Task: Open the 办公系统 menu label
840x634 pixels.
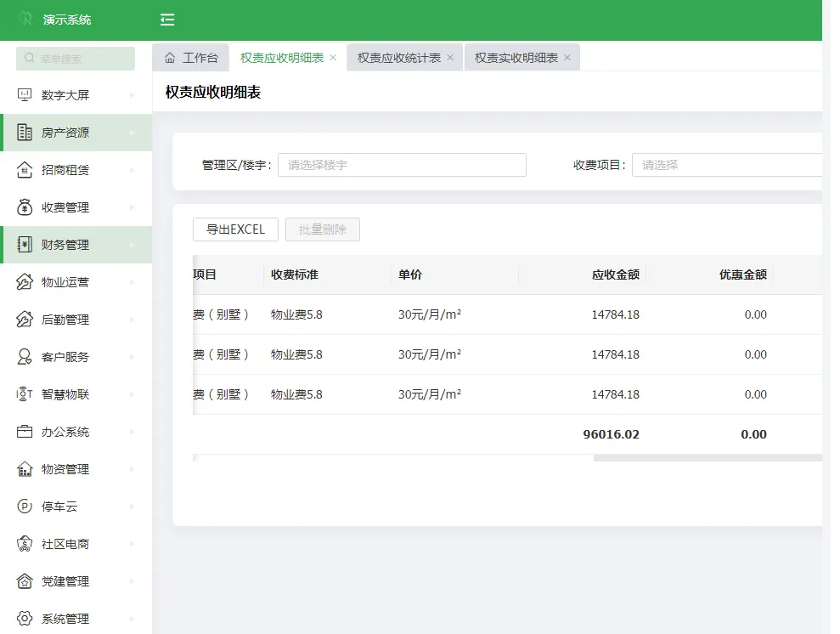Action: [65, 432]
